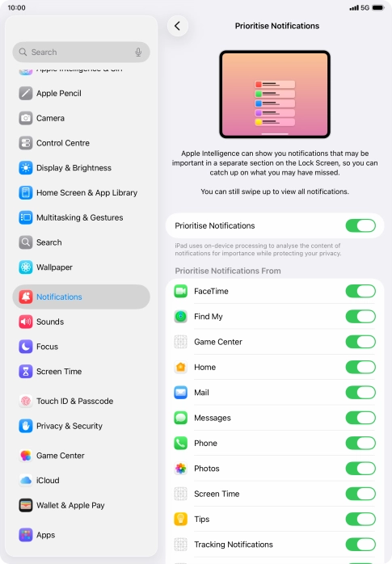Select the Control Centre icon

point(26,143)
